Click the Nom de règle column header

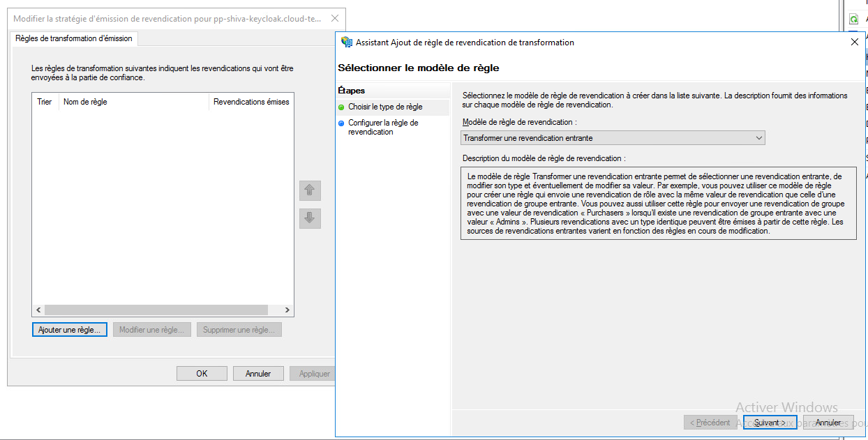133,102
